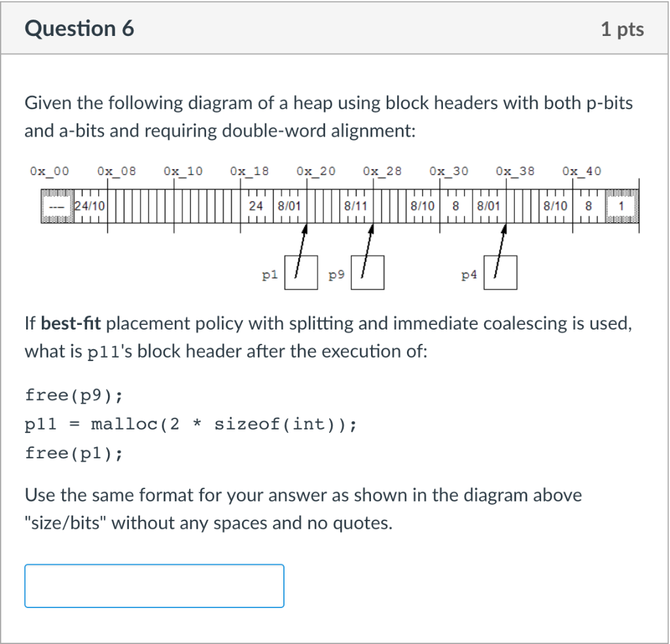Select the 8/11 block header near 0x_28

pos(357,205)
